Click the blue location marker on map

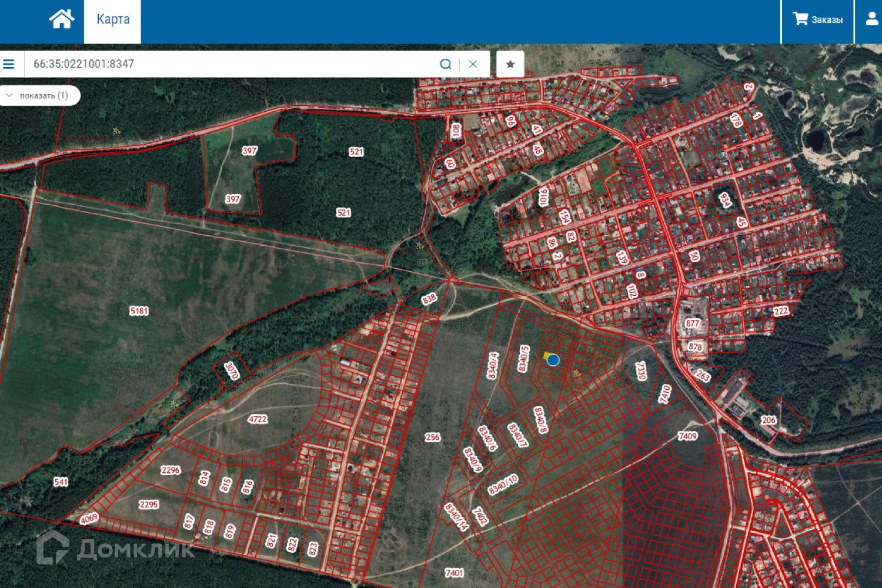[553, 360]
